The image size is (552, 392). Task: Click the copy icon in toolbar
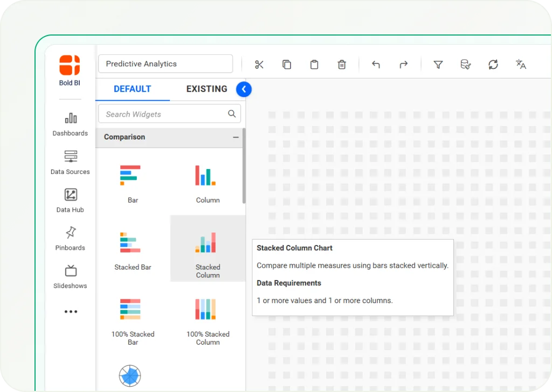click(x=287, y=65)
